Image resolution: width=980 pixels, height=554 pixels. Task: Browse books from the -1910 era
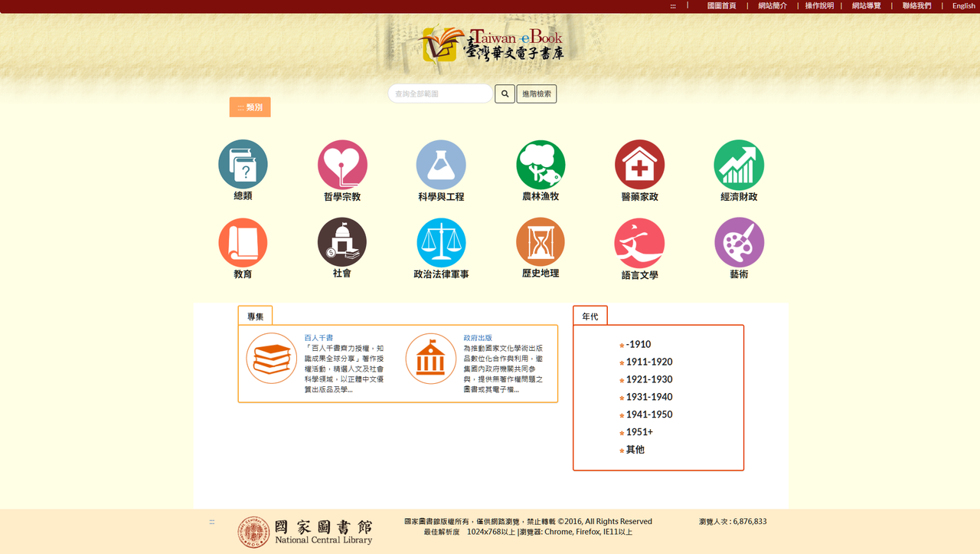click(639, 345)
